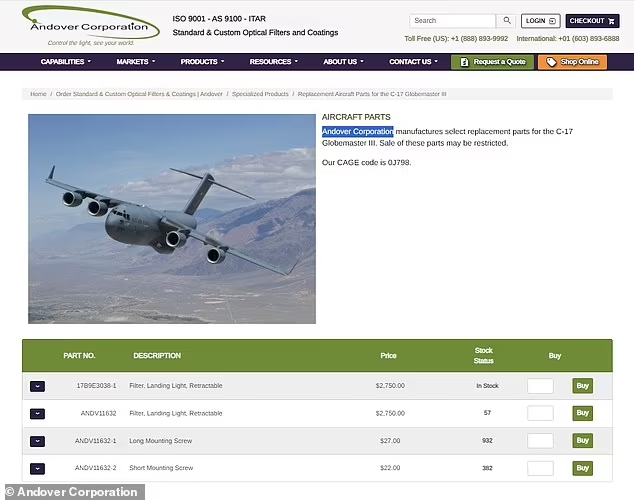Click the $27.00 price cell
Viewport: 634px width, 500px height.
pos(390,441)
